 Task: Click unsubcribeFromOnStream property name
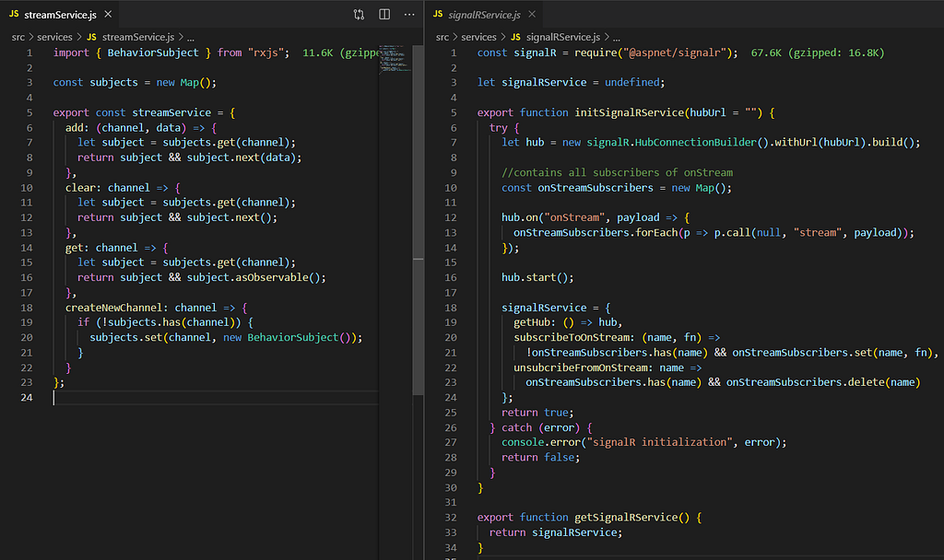coord(583,367)
